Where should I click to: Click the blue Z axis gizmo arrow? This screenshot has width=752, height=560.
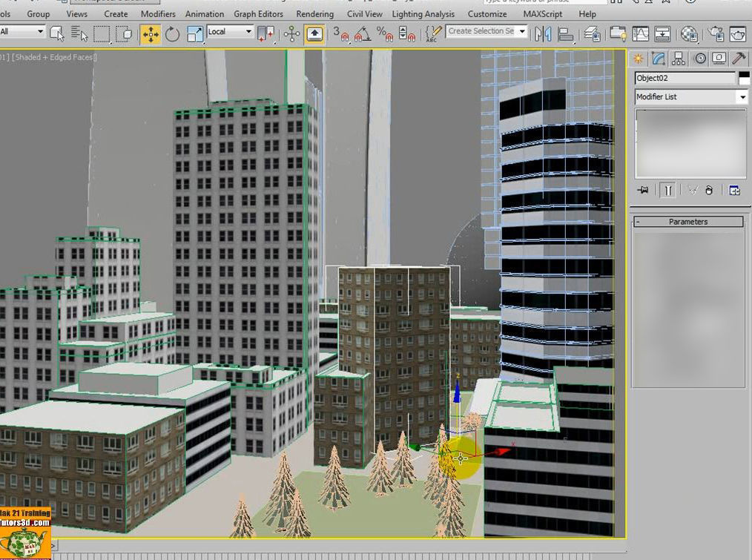pos(457,392)
